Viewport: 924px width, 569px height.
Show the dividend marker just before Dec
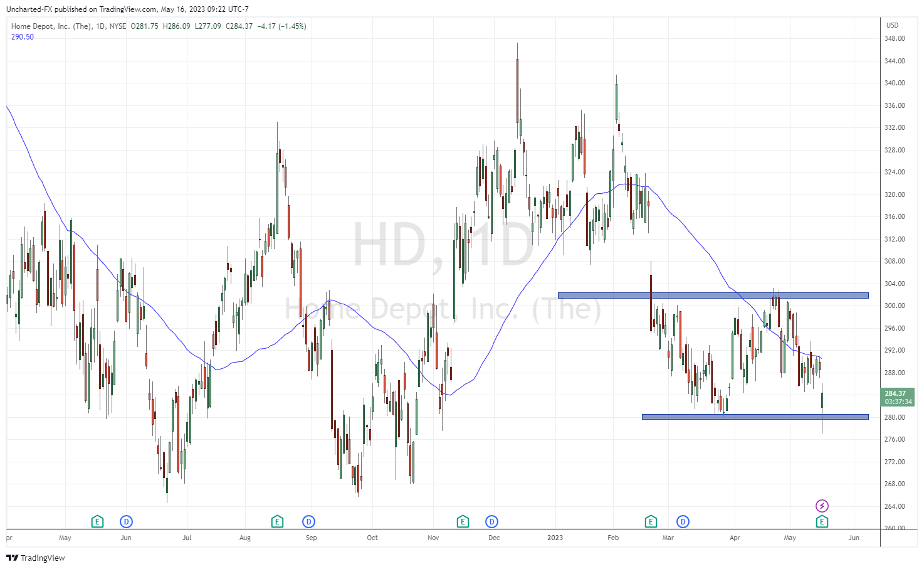[492, 521]
